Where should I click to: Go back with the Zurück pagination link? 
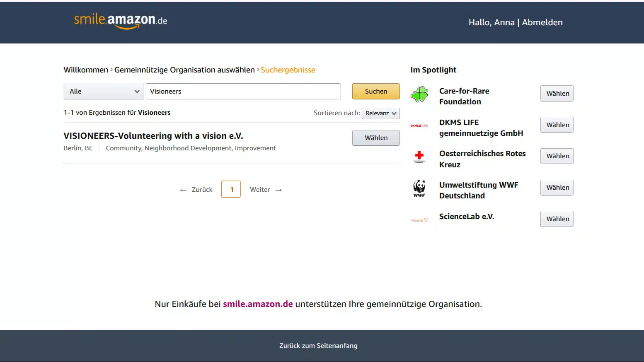coord(196,190)
